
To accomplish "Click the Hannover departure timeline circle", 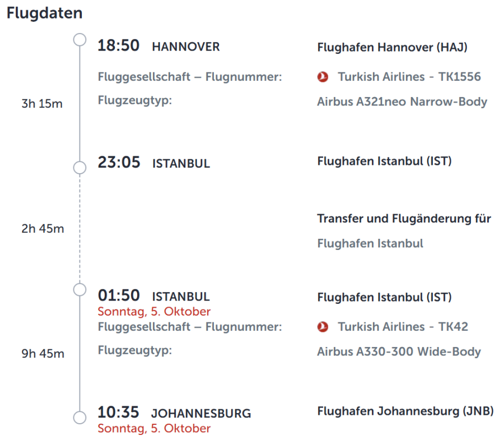I will (x=80, y=39).
